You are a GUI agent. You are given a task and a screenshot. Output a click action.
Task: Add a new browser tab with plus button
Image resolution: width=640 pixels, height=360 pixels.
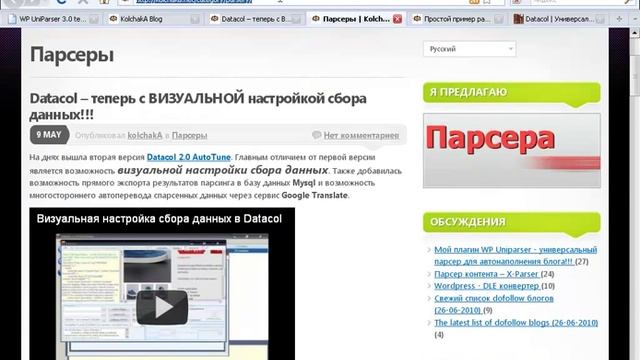click(619, 19)
